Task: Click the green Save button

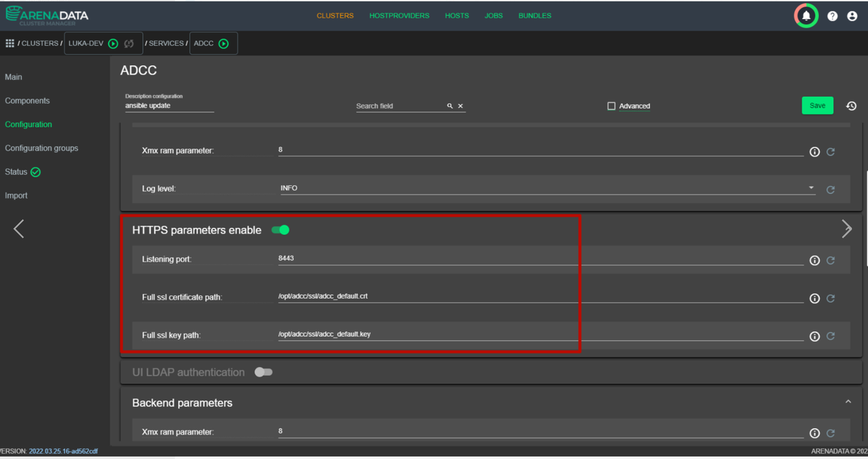Action: point(817,106)
